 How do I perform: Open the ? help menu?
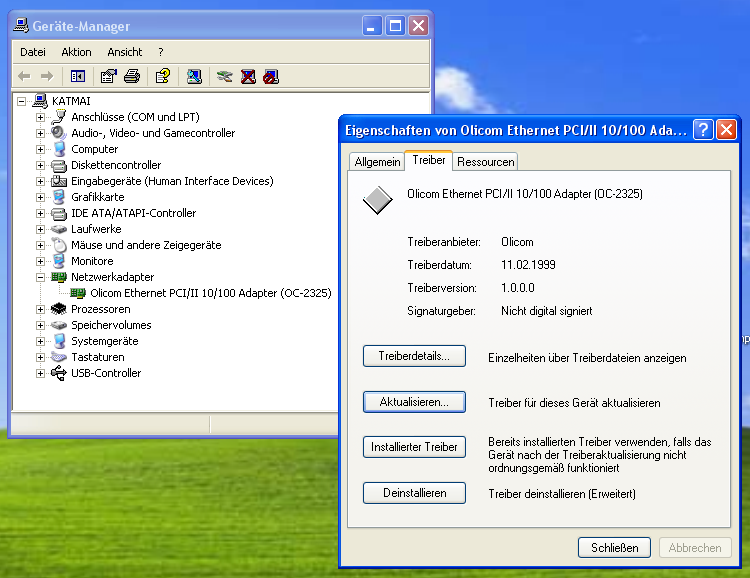point(161,52)
